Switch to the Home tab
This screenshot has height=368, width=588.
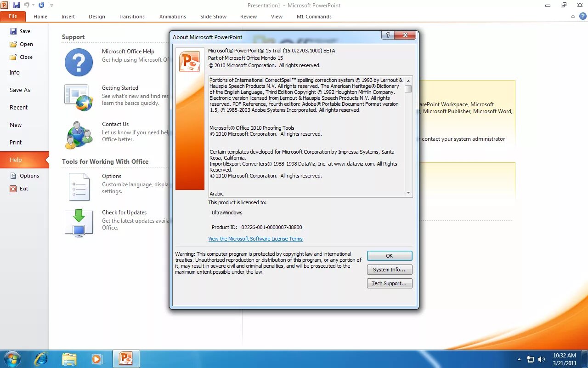[40, 17]
